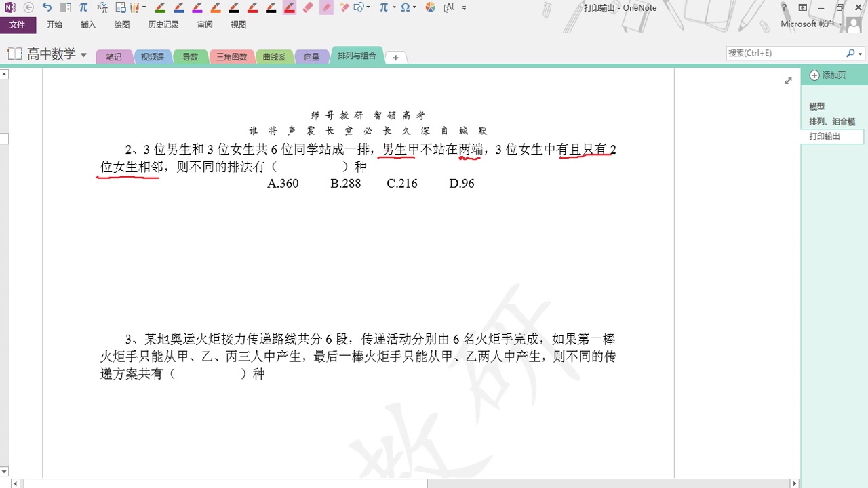Viewport: 868px width, 488px height.
Task: Expand the 高中数学 notebook dropdown
Action: (x=84, y=55)
